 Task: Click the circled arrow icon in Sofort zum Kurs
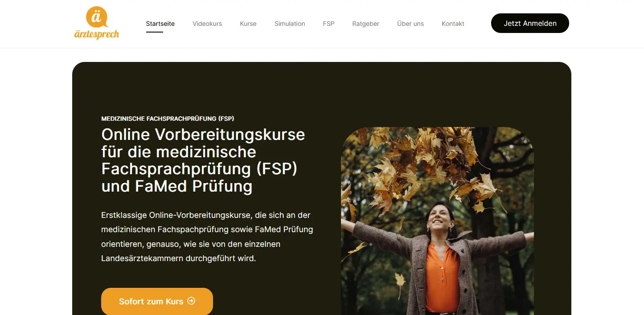[191, 301]
